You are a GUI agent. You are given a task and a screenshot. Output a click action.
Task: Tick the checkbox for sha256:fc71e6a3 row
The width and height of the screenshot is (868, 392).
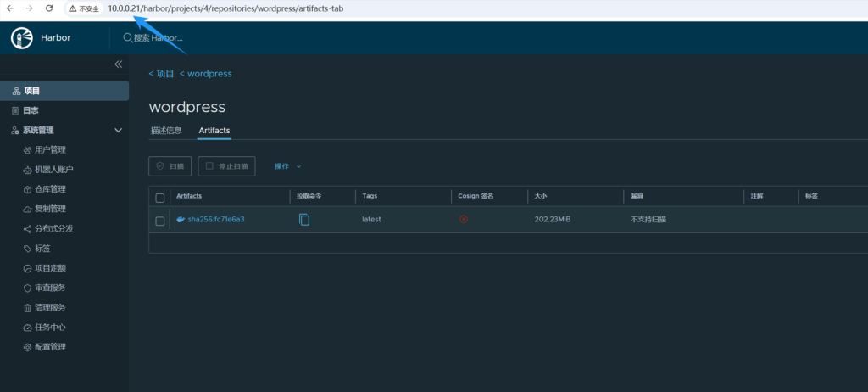pyautogui.click(x=160, y=221)
